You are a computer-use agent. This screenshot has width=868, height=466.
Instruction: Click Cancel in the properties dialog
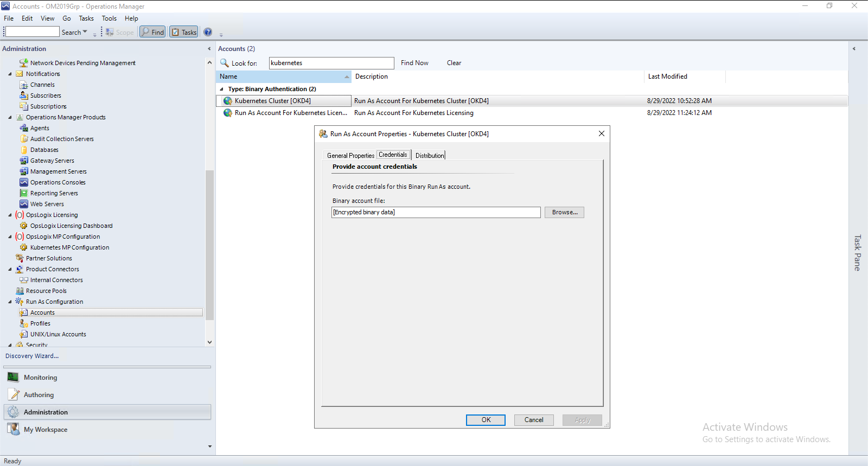pos(534,420)
